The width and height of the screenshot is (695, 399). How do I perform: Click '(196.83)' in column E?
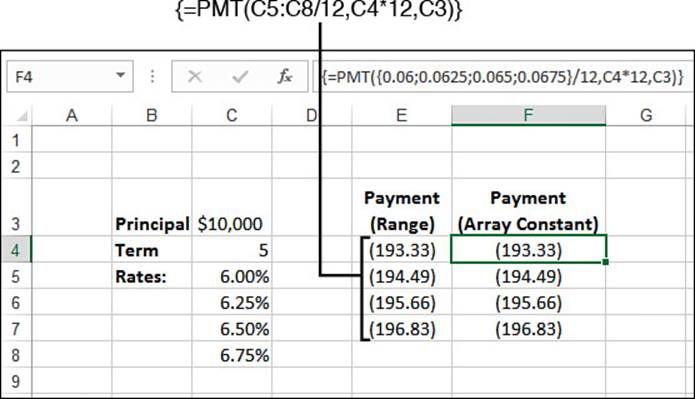coord(402,329)
